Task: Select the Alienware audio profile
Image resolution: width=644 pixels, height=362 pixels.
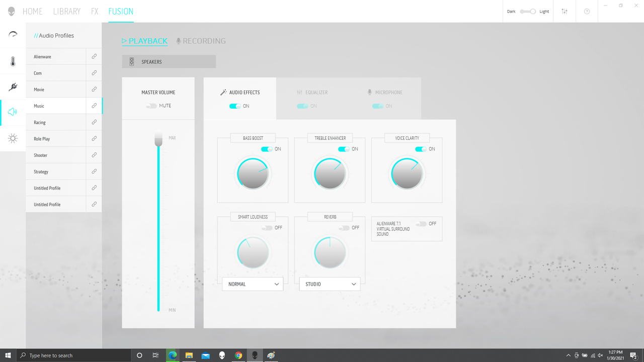Action: pos(56,56)
